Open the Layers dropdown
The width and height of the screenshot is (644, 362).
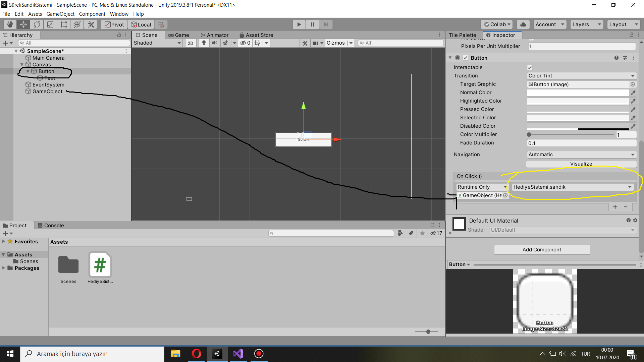click(587, 24)
